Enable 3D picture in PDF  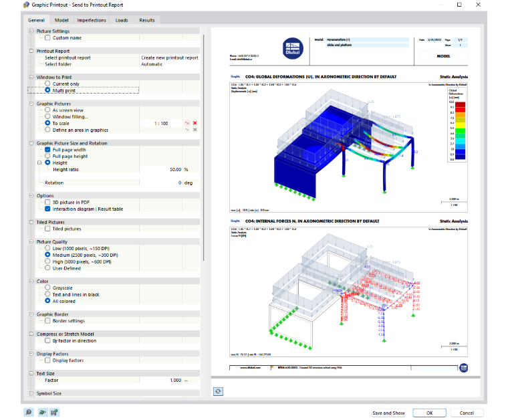(x=47, y=202)
